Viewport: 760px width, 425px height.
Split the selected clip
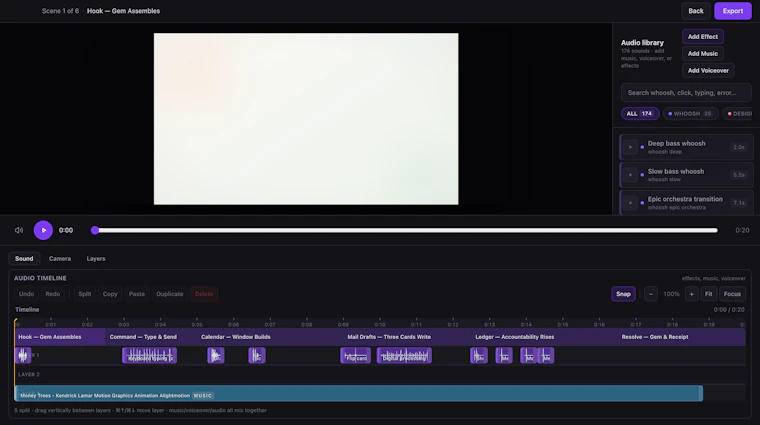coord(85,294)
